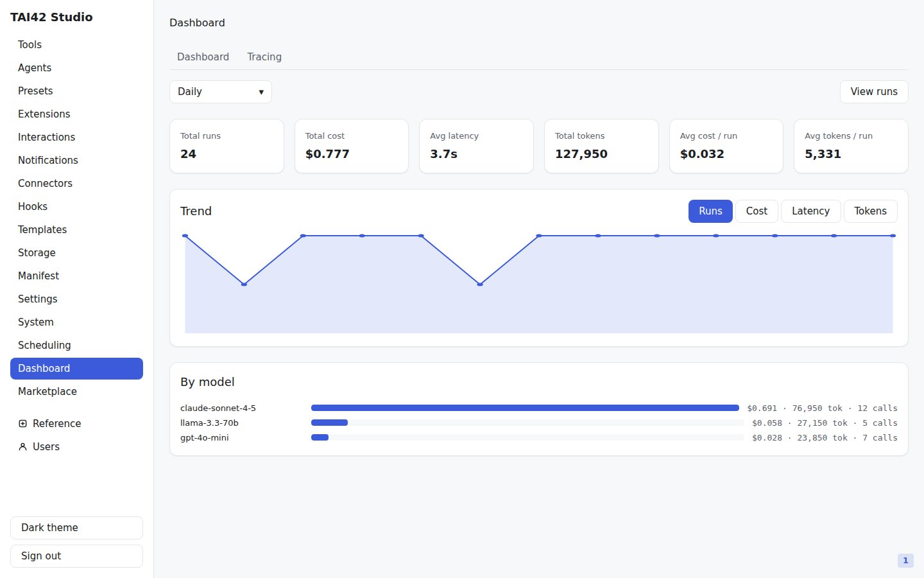
Task: Click the Trend heading
Action: click(x=196, y=211)
